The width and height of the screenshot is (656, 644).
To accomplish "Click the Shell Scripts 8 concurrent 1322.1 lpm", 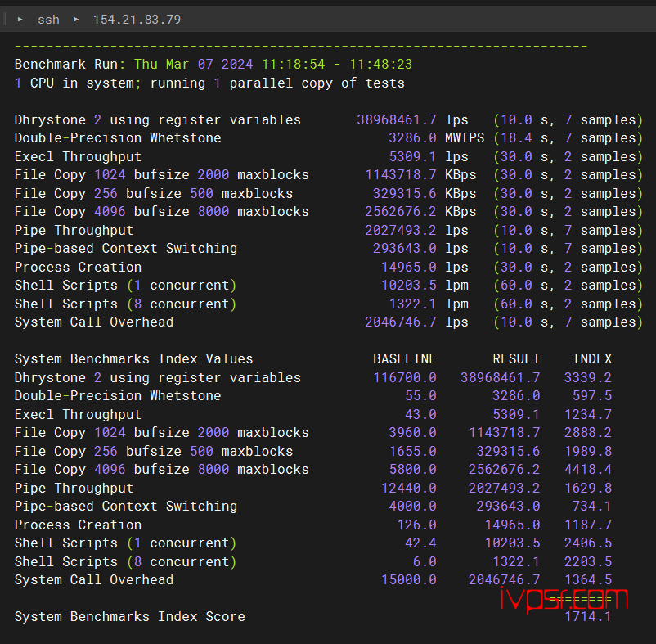I will 429,304.
